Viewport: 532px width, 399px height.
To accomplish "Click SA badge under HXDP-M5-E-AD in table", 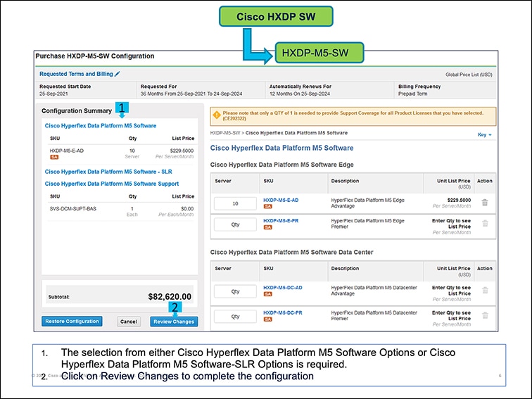I will coord(267,206).
